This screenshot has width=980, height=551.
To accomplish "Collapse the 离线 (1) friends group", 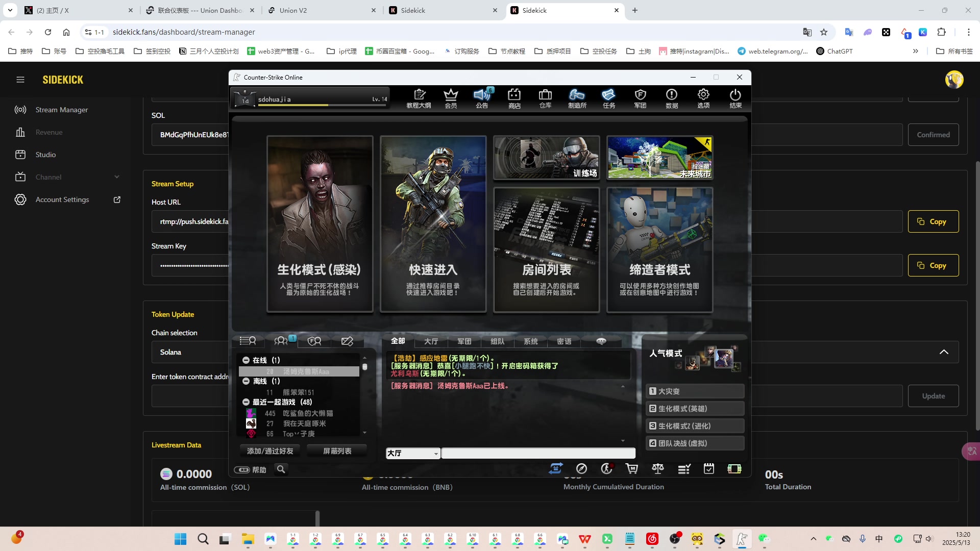I will (x=246, y=381).
